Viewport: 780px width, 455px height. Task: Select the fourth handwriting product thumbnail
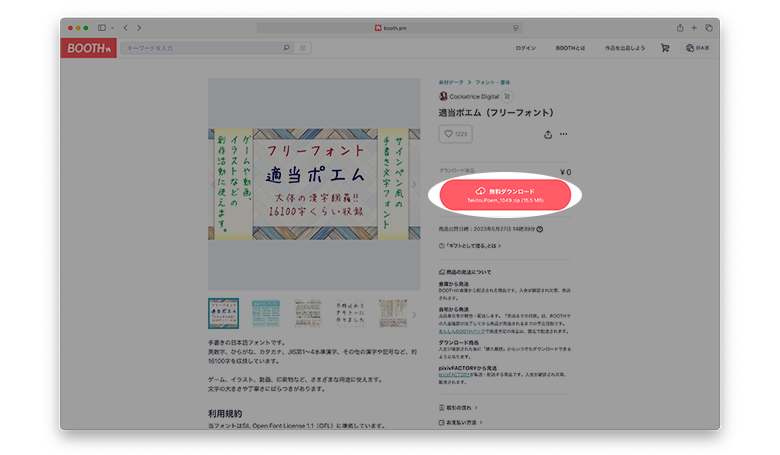(350, 313)
